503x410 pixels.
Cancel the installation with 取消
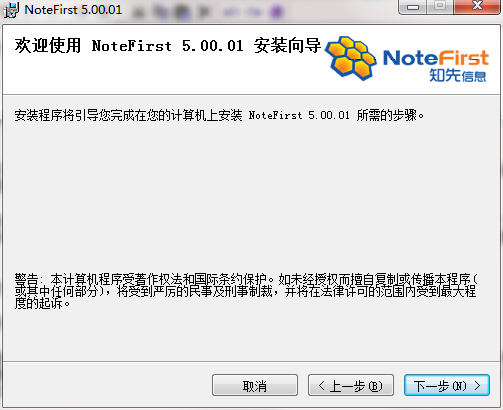255,385
